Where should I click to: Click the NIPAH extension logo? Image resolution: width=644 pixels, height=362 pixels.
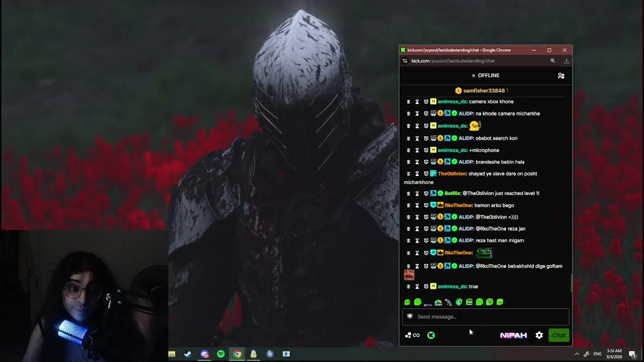(513, 335)
